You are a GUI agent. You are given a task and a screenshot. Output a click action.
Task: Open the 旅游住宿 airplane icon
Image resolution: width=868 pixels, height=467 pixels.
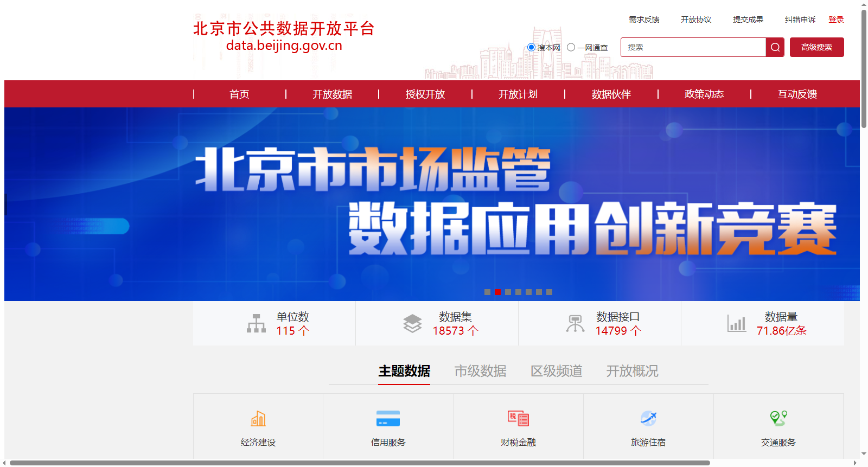tap(648, 418)
